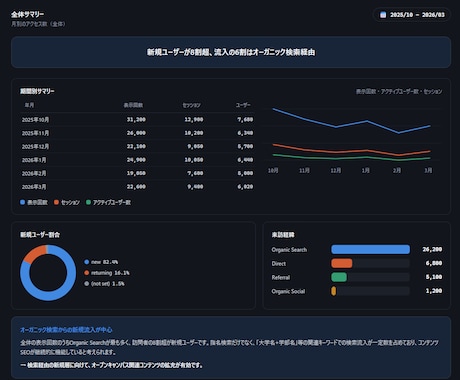This screenshot has width=460, height=380.
Task: Click the 10月 label on the chart axis
Action: [273, 170]
